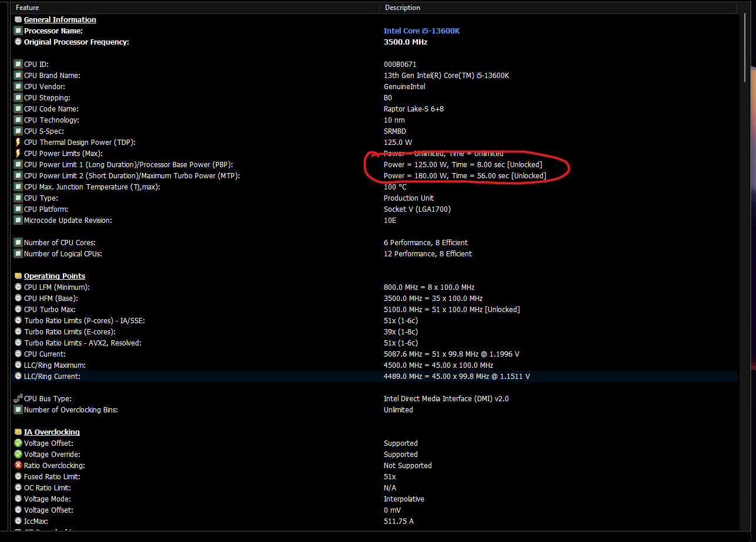Click the chip icon beside CPU ID

point(18,65)
